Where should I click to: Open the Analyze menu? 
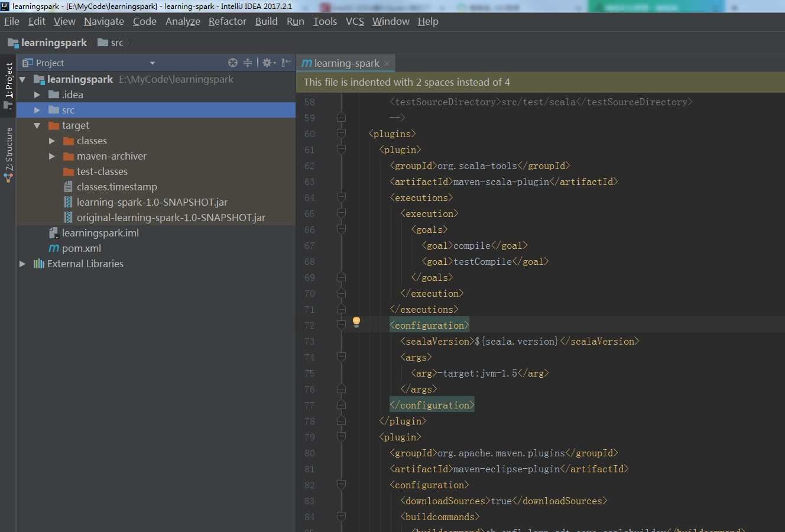point(183,21)
